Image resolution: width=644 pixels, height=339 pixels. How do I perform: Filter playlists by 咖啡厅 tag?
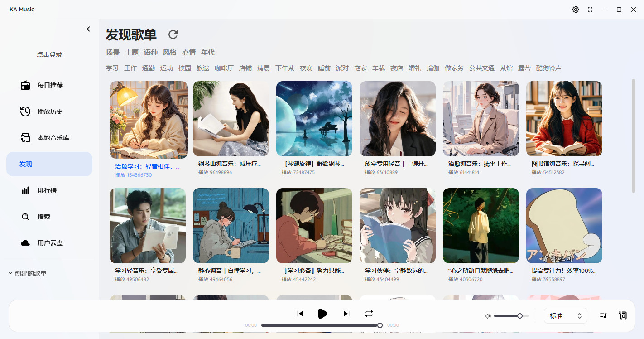click(x=224, y=68)
